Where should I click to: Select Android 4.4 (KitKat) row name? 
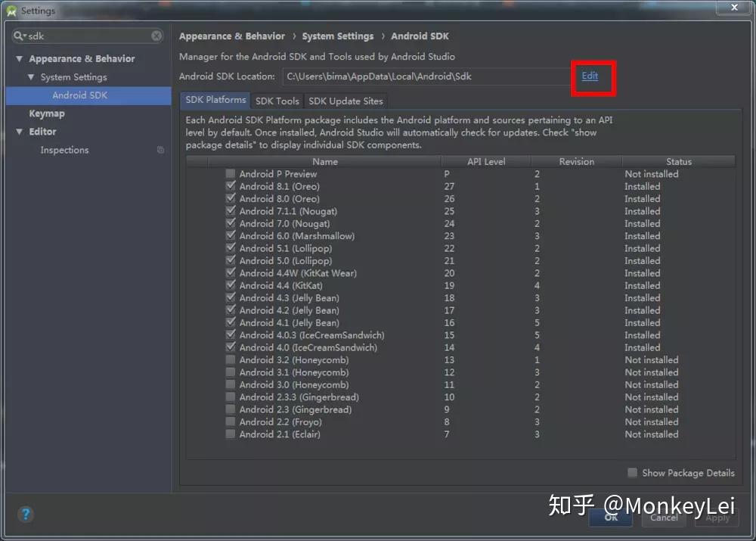pos(281,285)
